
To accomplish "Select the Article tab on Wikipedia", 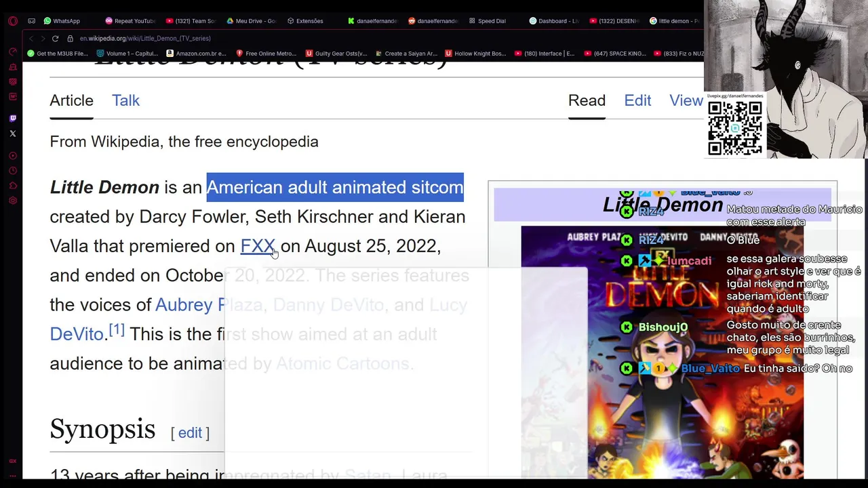I will (x=71, y=100).
